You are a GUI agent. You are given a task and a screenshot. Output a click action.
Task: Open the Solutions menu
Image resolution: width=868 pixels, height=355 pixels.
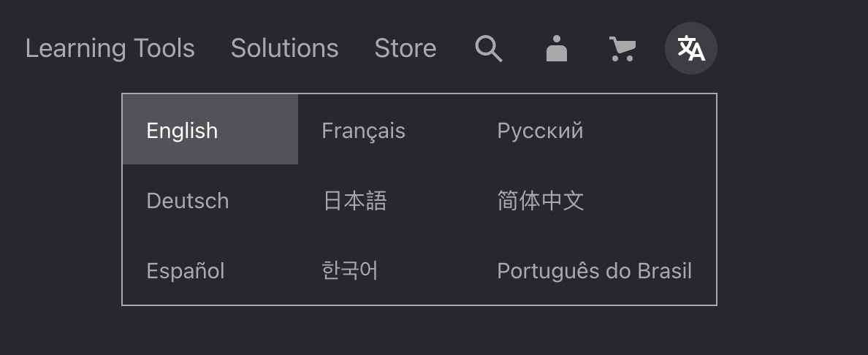284,48
